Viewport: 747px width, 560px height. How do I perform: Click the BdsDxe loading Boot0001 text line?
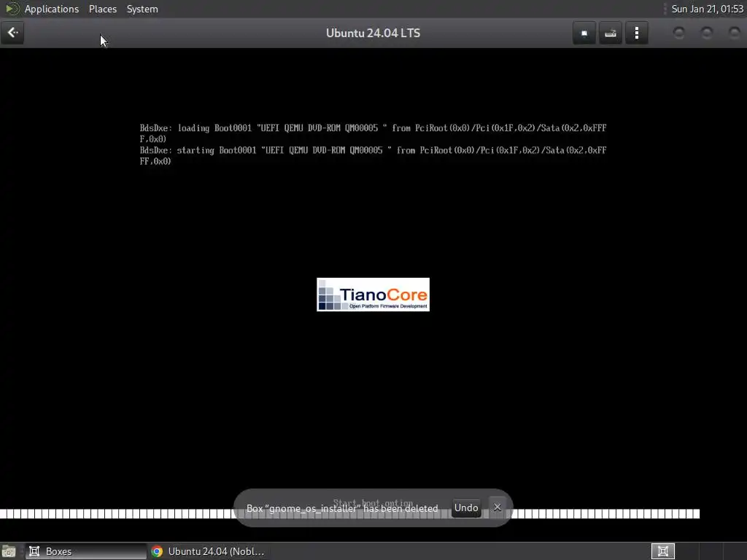click(373, 133)
